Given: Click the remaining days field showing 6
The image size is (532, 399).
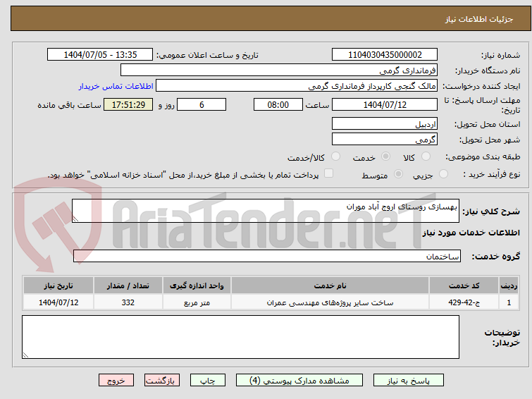Looking at the screenshot, I should [202, 104].
